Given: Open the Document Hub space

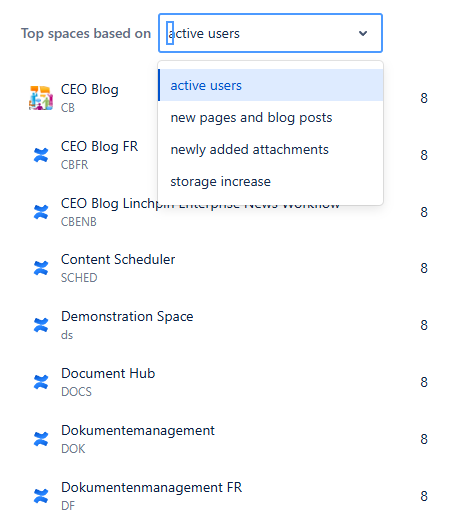Looking at the screenshot, I should [108, 373].
